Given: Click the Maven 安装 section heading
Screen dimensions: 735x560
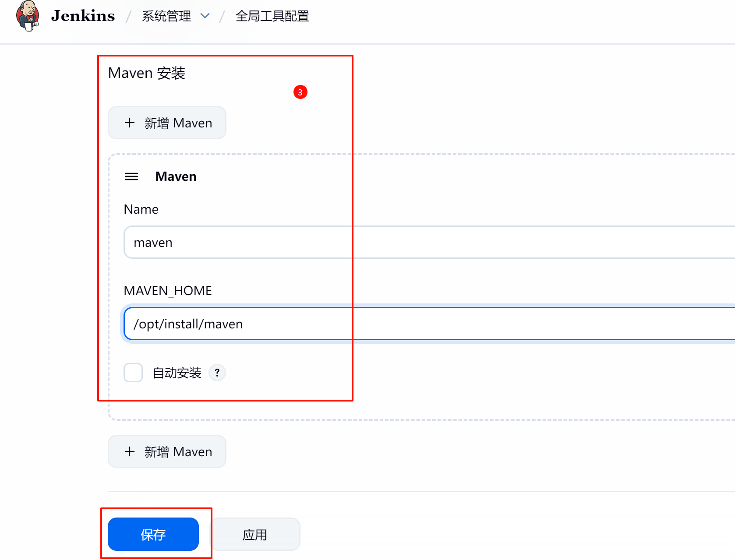Looking at the screenshot, I should [x=147, y=73].
